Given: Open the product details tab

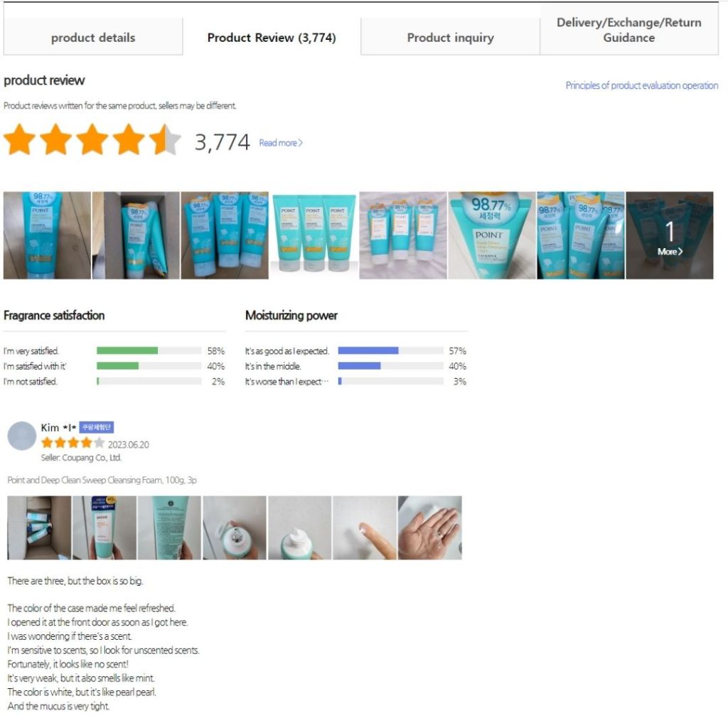Looking at the screenshot, I should [x=93, y=37].
